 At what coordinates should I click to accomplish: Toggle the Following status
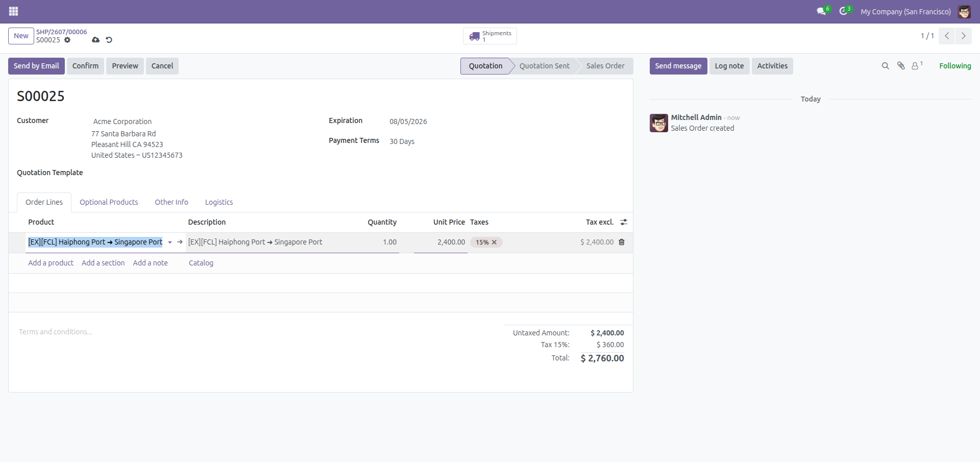pyautogui.click(x=955, y=66)
